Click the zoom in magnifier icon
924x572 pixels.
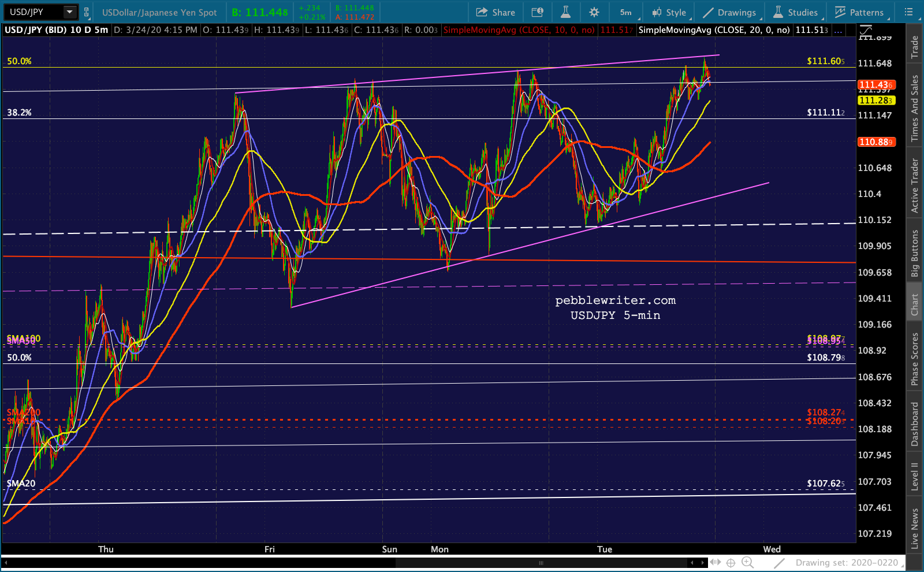coord(747,562)
